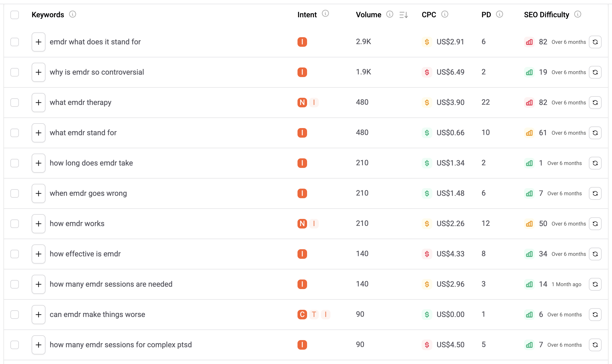Click the PD column info icon
Viewport: 612px width, 364px height.
pos(499,14)
